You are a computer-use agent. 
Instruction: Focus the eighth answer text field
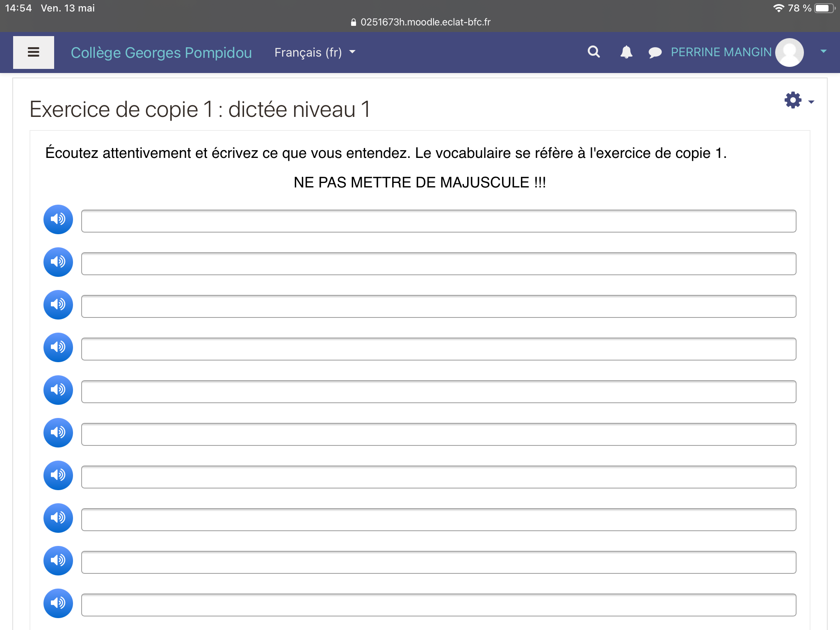(x=438, y=520)
